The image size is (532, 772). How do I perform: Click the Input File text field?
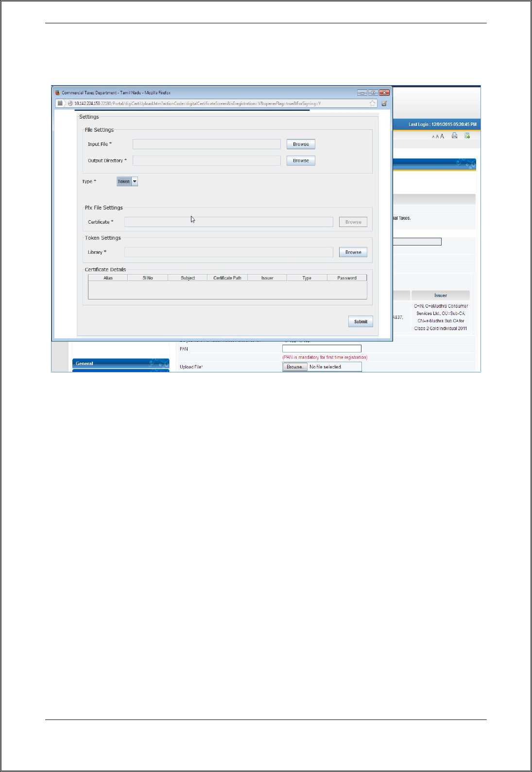[206, 144]
